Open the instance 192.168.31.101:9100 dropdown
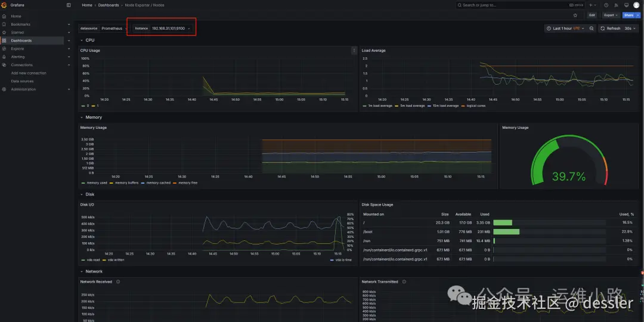Viewport: 644px width, 322px height. (171, 29)
